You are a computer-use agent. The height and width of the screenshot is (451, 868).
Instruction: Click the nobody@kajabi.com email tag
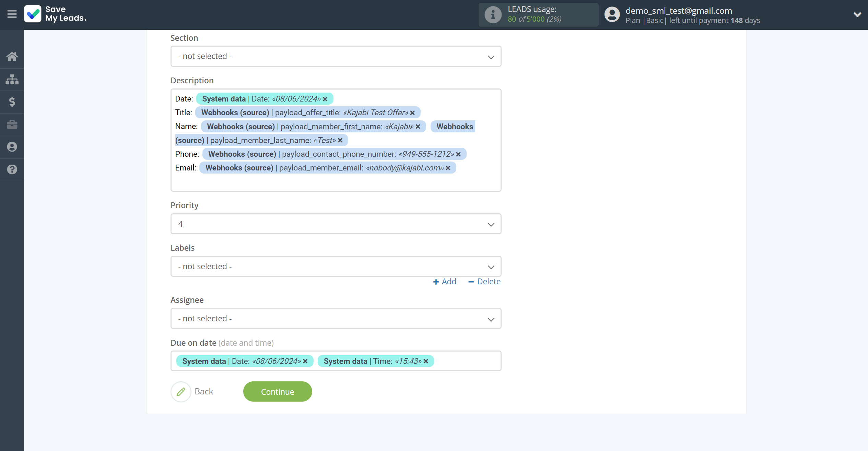(328, 168)
